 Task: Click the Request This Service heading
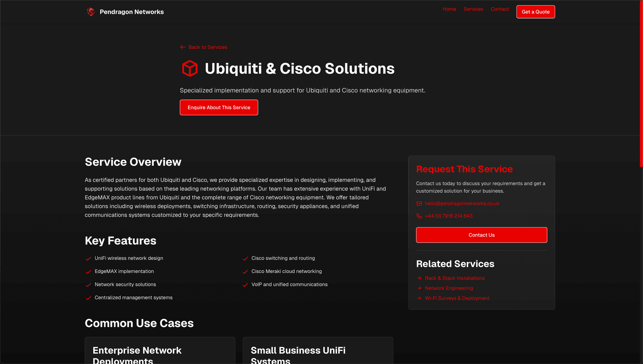point(464,169)
